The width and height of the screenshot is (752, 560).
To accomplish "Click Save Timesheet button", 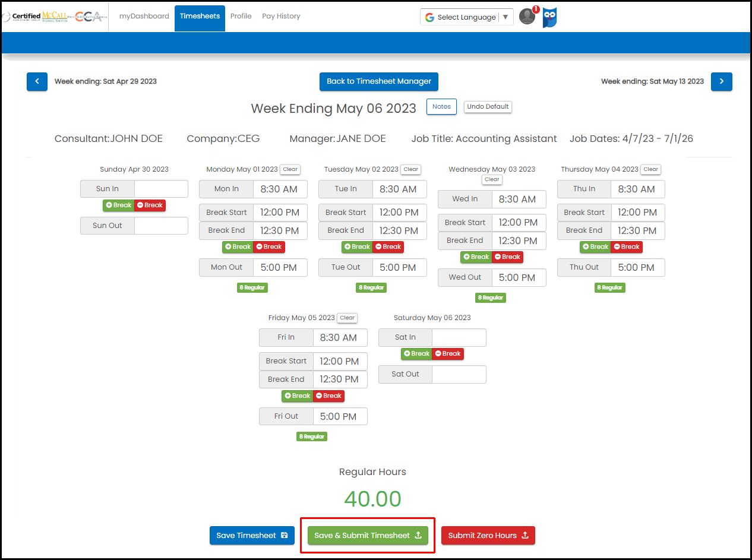I will 252,536.
